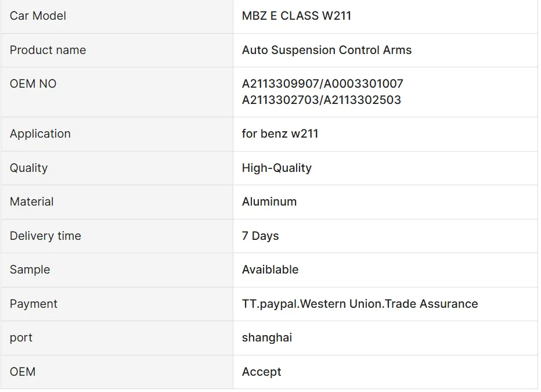Screen dimensions: 541x392
Task: Select the "High-Quality" value text
Action: [x=276, y=168]
